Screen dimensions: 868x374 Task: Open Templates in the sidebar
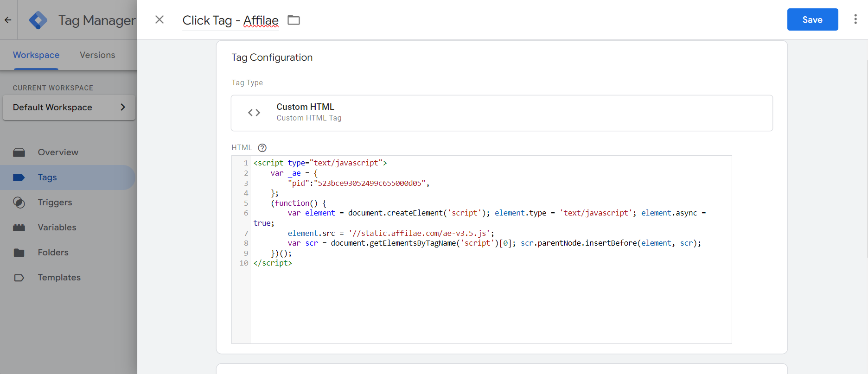click(59, 278)
